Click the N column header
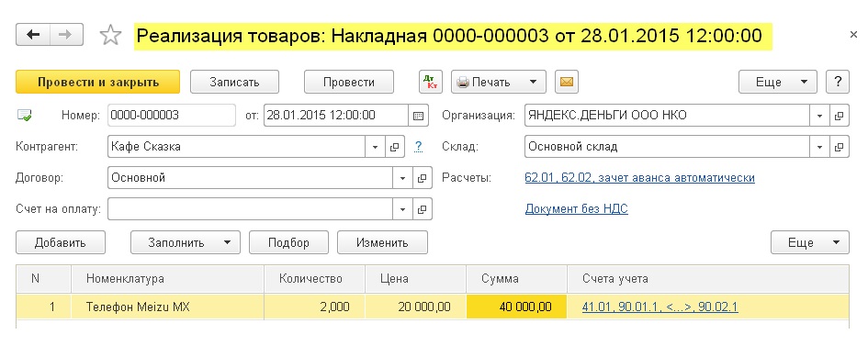868x346 pixels. click(x=44, y=279)
